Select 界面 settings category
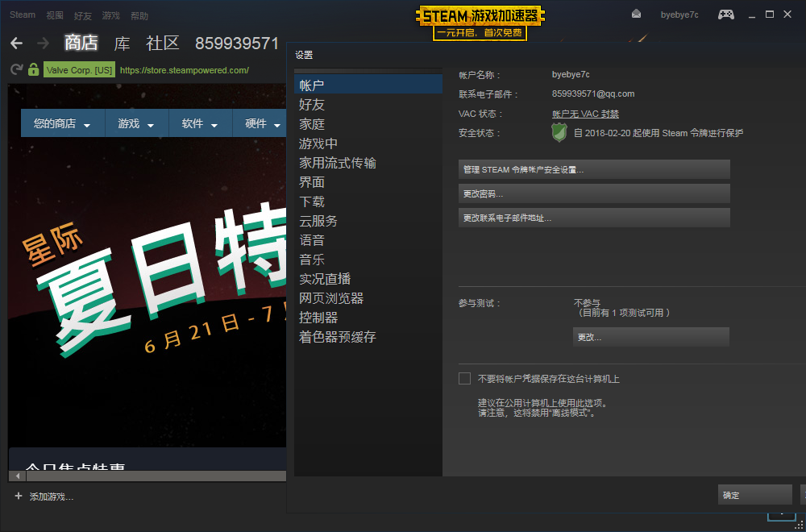Viewport: 806px width, 532px height. (368, 182)
